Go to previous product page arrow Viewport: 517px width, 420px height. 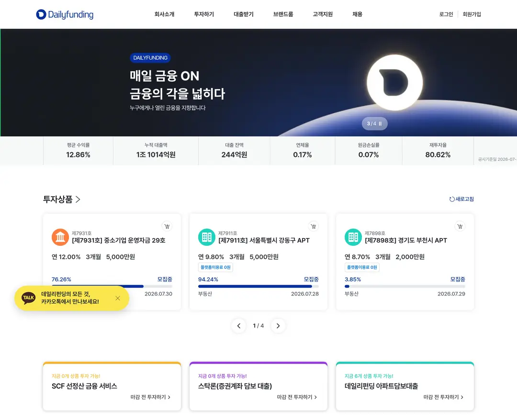click(239, 326)
